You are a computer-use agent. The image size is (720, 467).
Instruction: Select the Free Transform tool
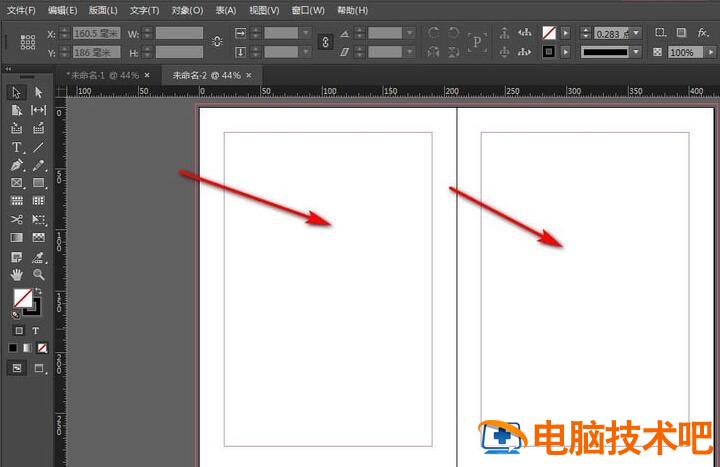(x=39, y=219)
